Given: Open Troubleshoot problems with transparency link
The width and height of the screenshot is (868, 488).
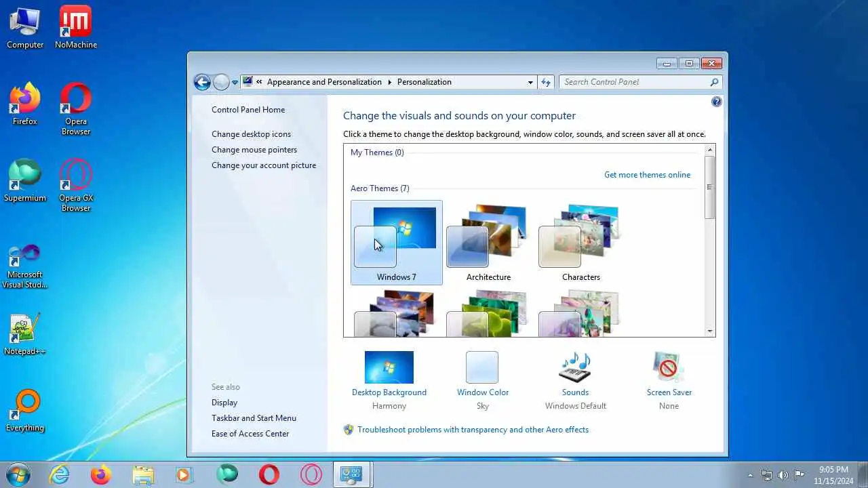Looking at the screenshot, I should [x=473, y=430].
